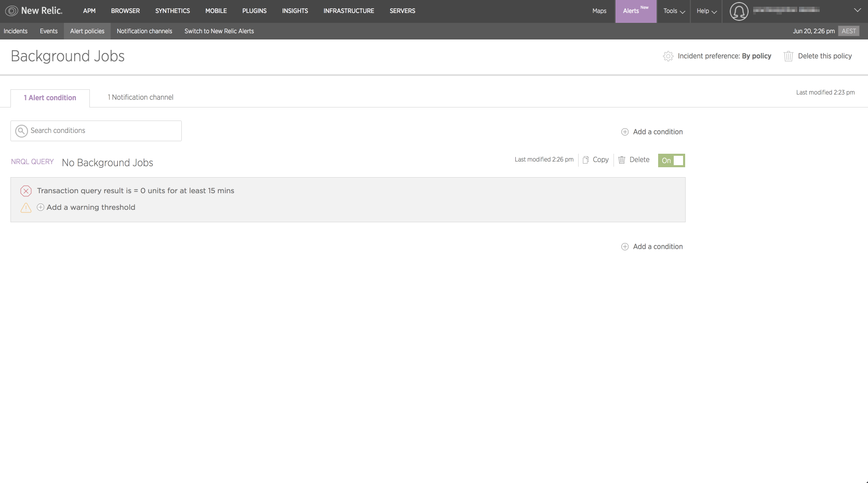Click the NRQL QUERY label

pos(32,162)
